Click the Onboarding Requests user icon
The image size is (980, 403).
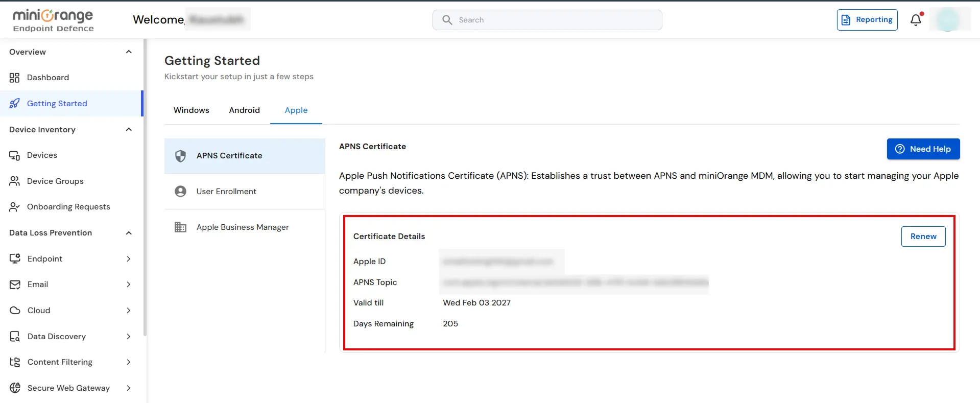click(x=14, y=207)
